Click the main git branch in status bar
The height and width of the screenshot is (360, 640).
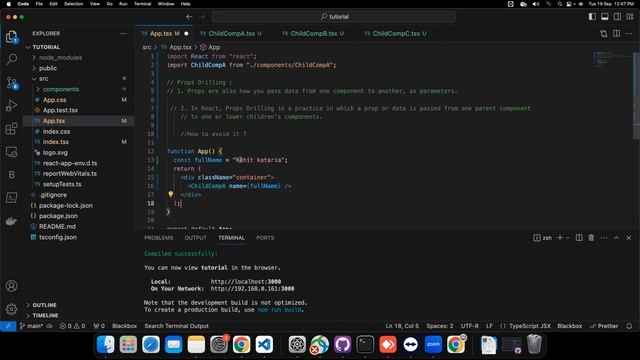(x=32, y=326)
